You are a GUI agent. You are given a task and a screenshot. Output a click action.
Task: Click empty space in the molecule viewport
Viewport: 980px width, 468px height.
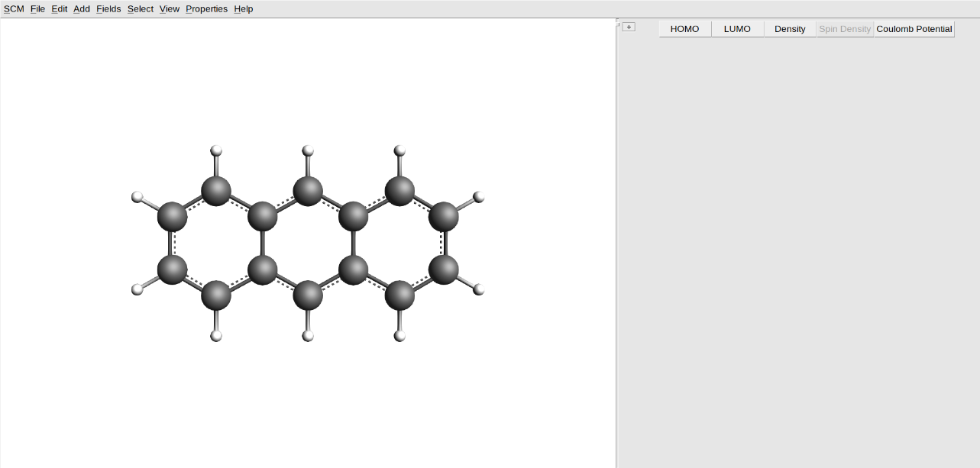click(306, 405)
